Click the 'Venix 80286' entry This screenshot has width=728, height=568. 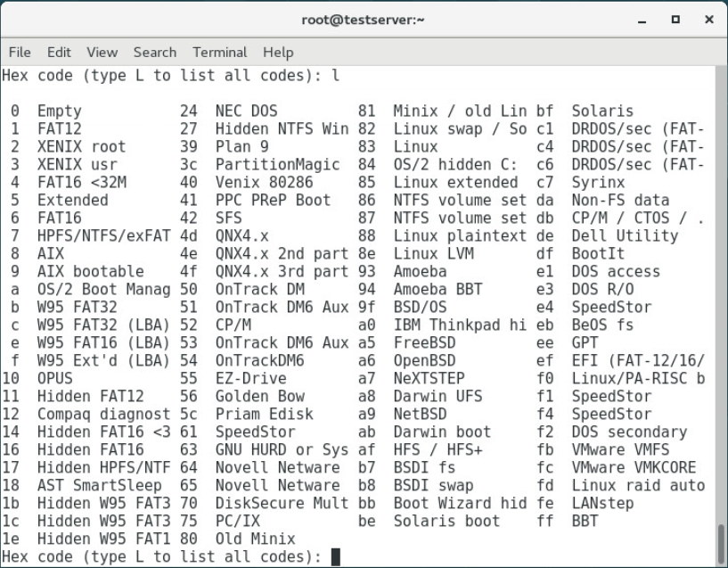click(265, 182)
